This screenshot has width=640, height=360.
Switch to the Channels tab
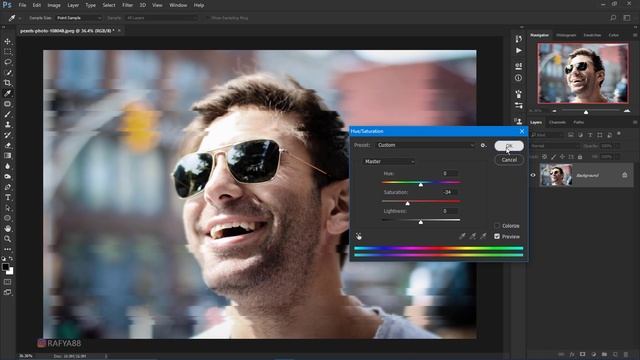pyautogui.click(x=557, y=122)
